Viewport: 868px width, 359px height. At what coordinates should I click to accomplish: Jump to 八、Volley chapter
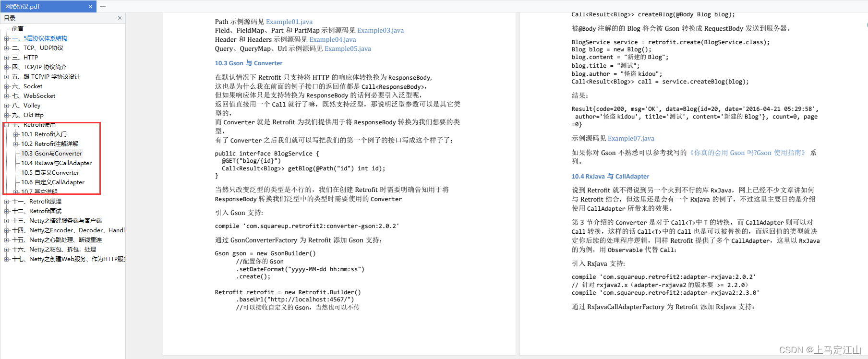click(x=26, y=106)
